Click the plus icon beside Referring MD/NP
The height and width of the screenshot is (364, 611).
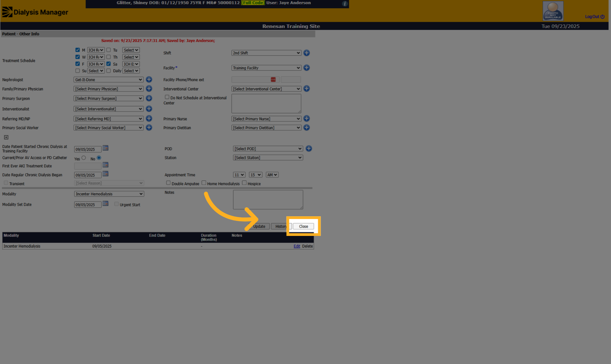coord(149,119)
